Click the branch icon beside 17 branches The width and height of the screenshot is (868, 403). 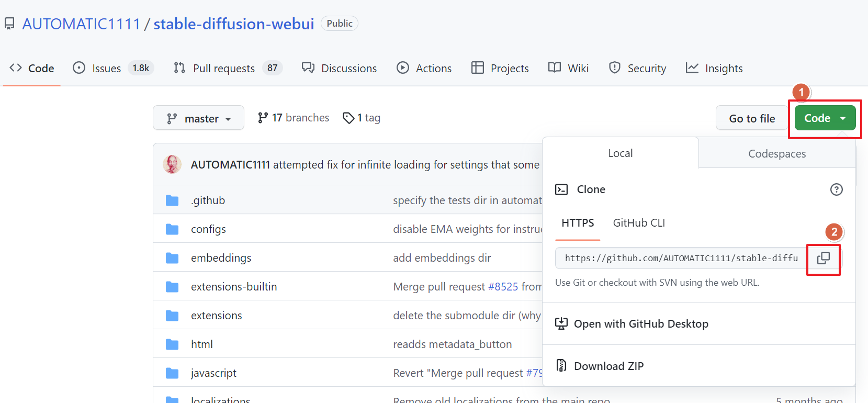263,118
